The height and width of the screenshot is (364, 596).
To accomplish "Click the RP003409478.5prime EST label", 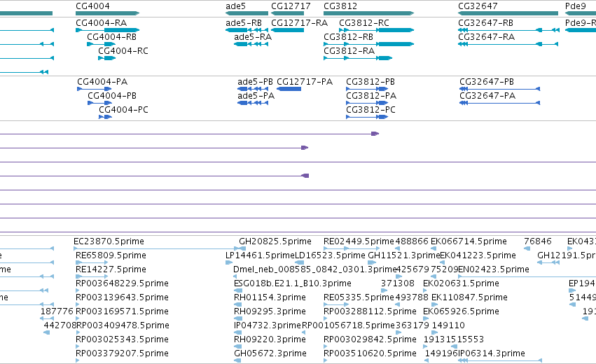I will 123,325.
